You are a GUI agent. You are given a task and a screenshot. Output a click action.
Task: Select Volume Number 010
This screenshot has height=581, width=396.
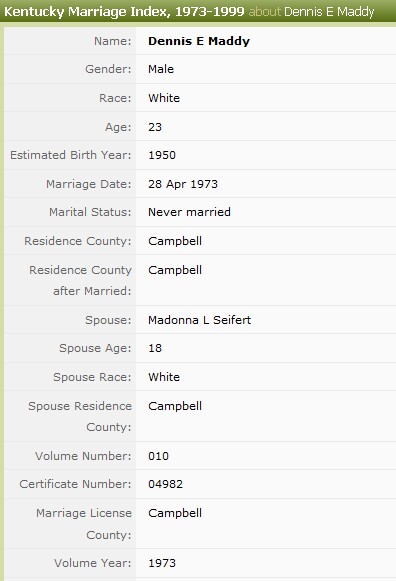click(x=158, y=456)
